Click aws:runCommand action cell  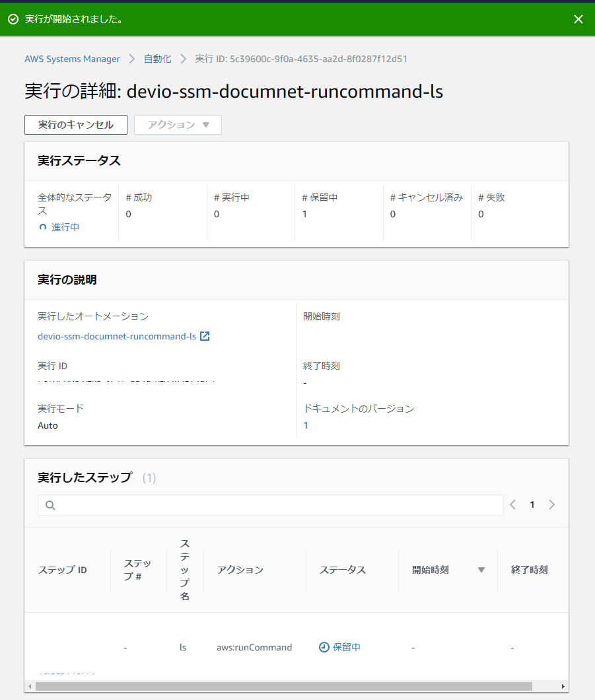254,647
